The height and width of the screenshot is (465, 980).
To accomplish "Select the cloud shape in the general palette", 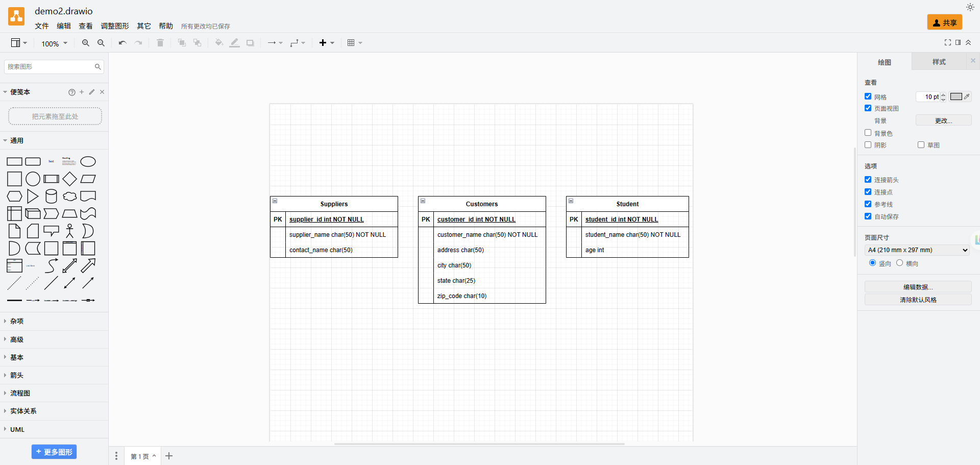I will 70,197.
